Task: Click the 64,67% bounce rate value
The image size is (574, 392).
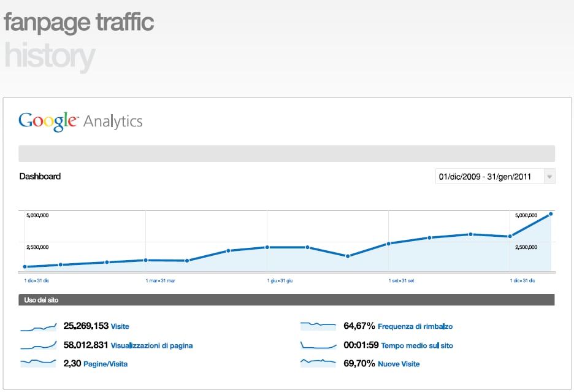Action: (x=359, y=326)
